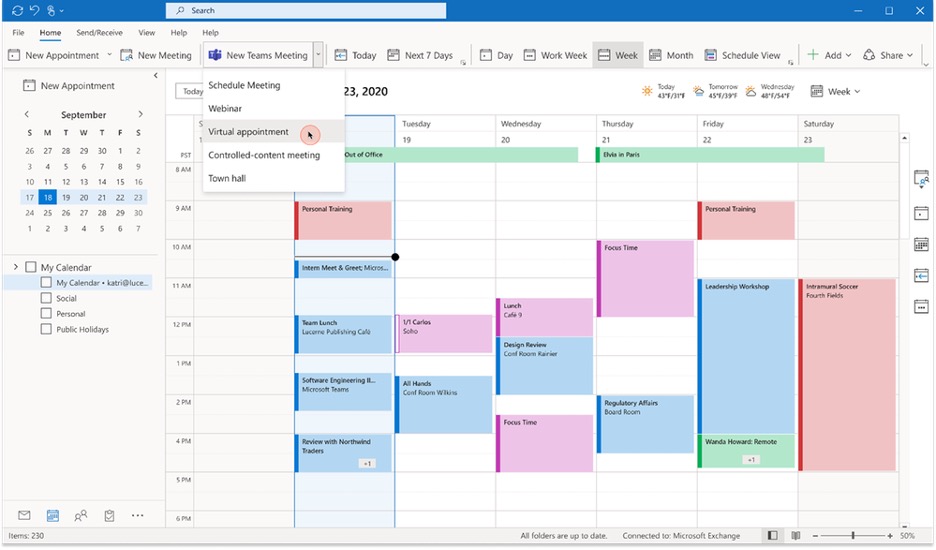Open the New Teams Meeting dropdown arrow
The width and height of the screenshot is (936, 550).
point(318,55)
